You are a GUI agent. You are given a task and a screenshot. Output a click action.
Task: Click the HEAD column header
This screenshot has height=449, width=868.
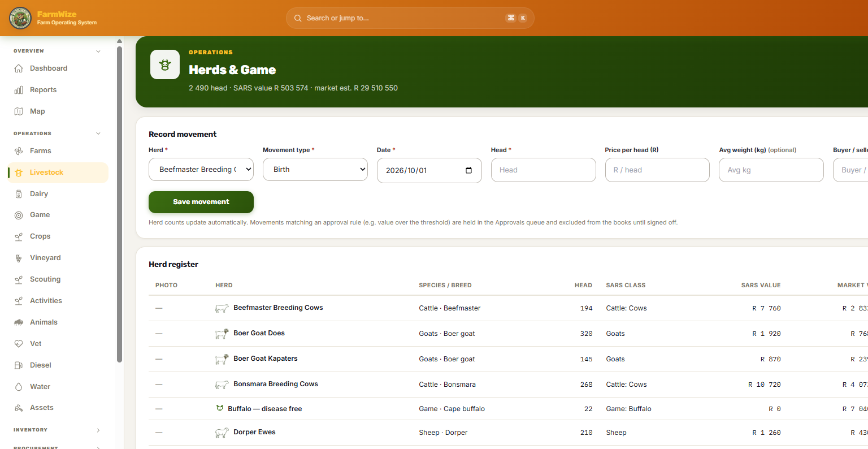click(583, 286)
